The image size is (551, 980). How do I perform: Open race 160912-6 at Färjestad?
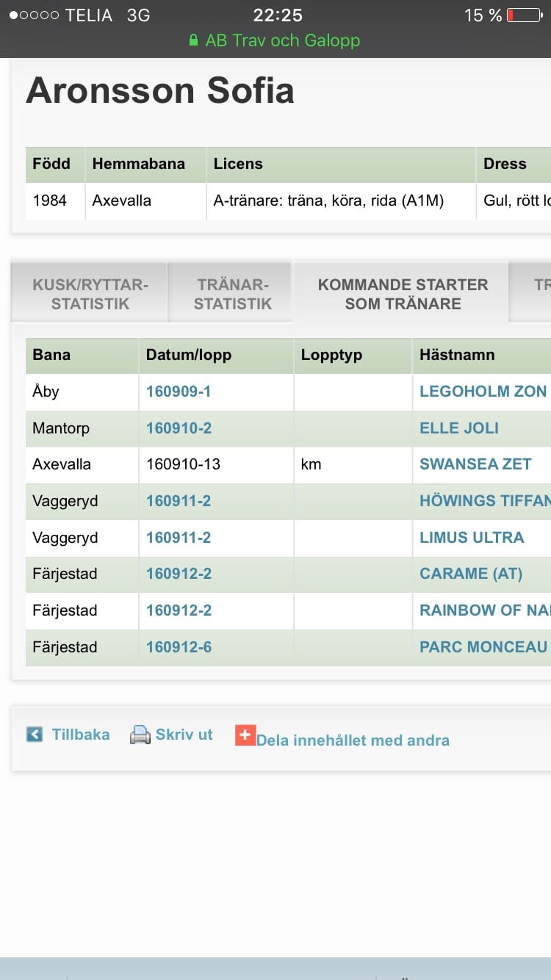(x=179, y=647)
